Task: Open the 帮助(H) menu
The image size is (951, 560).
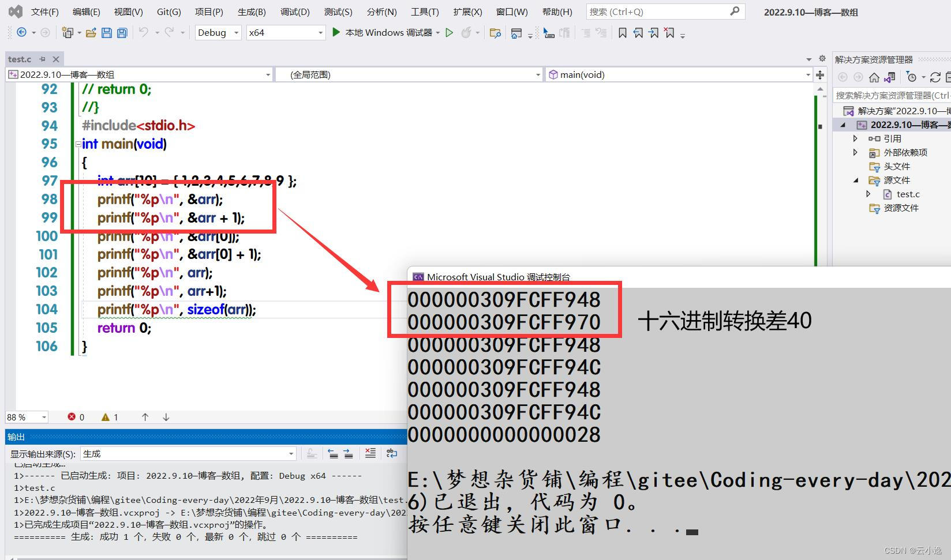Action: pos(557,12)
